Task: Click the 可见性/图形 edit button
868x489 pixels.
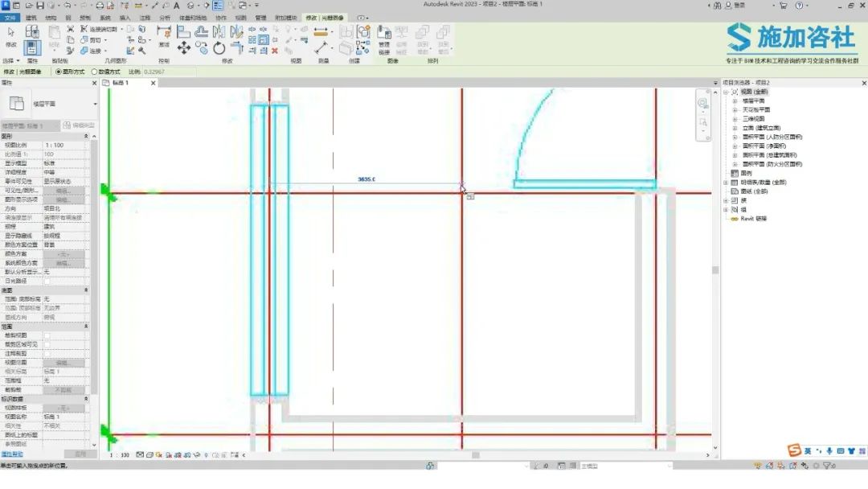Action: [x=63, y=191]
